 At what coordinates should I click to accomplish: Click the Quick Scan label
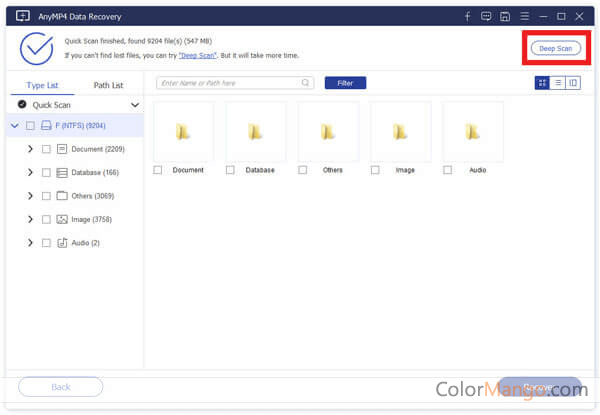tap(51, 105)
